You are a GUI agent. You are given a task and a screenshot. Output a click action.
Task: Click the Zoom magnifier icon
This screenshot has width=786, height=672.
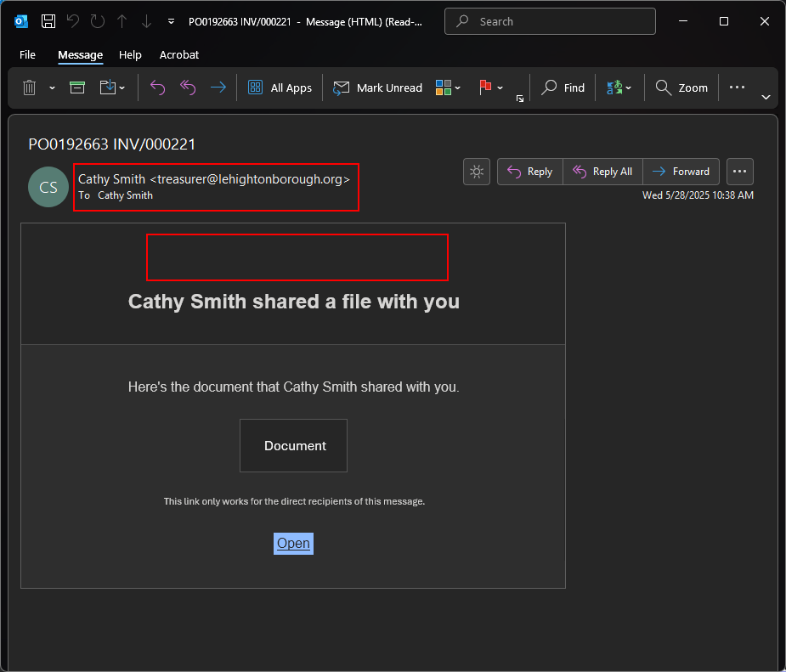664,88
